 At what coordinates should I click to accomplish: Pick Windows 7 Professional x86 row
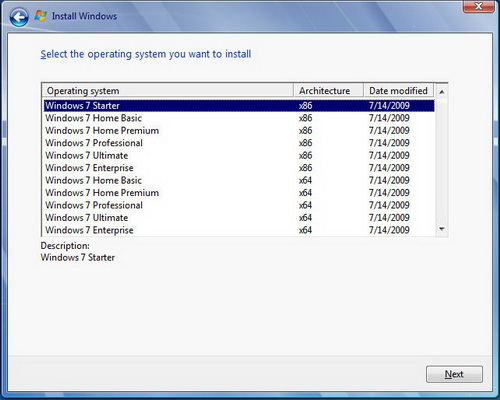tap(239, 143)
